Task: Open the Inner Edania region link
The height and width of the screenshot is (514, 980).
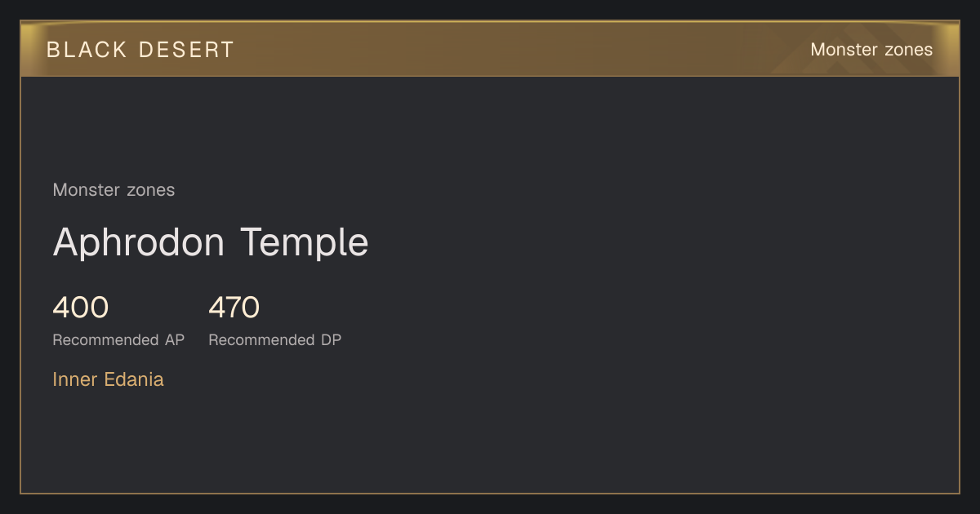Action: [109, 379]
